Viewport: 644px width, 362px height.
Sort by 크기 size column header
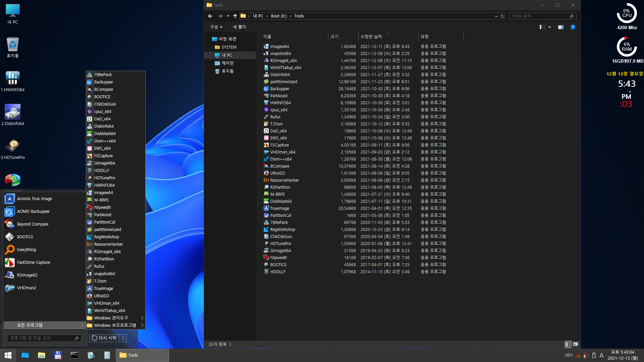[343, 37]
